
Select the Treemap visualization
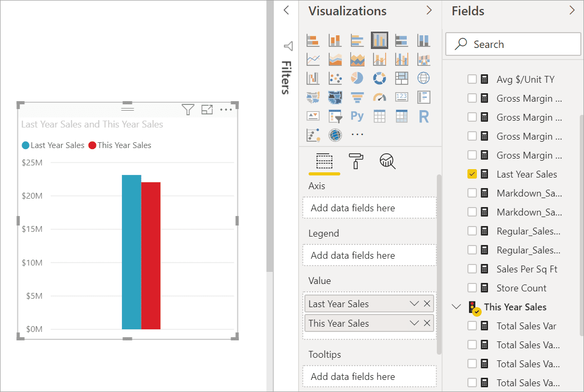point(401,78)
